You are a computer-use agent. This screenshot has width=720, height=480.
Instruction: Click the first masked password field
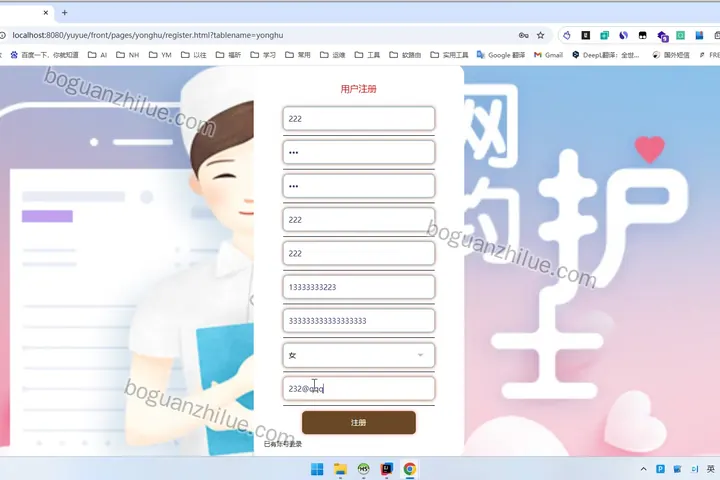pos(359,152)
